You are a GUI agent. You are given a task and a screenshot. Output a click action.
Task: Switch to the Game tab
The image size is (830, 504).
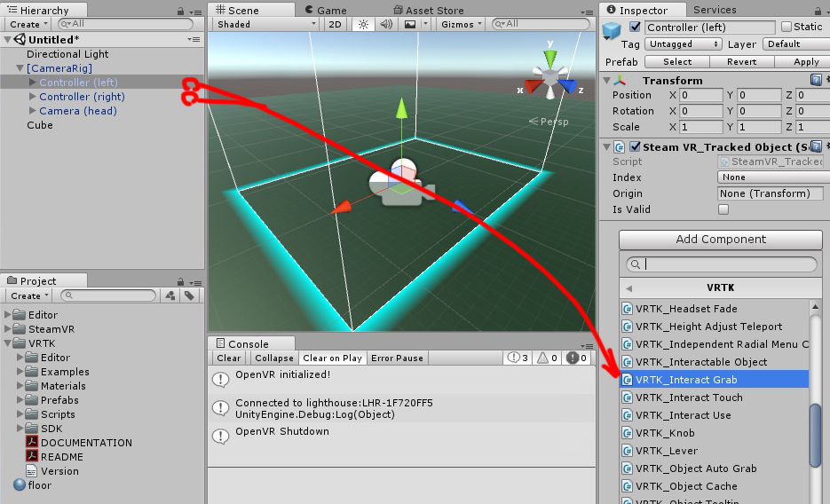(326, 10)
